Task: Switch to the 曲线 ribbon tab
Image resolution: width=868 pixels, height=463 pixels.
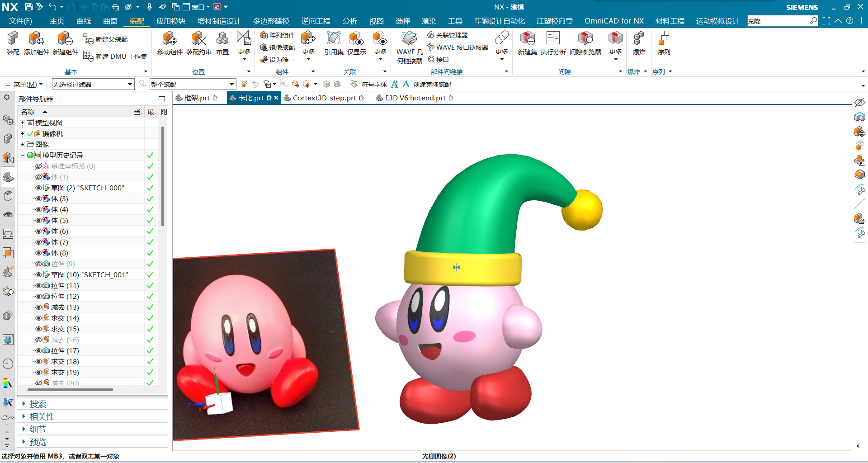Action: click(x=84, y=21)
